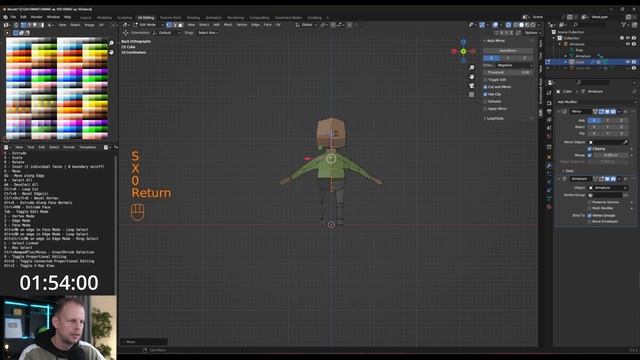Uncheck the Cut and Mirror checkbox
Image resolution: width=640 pixels, height=360 pixels.
(x=485, y=87)
